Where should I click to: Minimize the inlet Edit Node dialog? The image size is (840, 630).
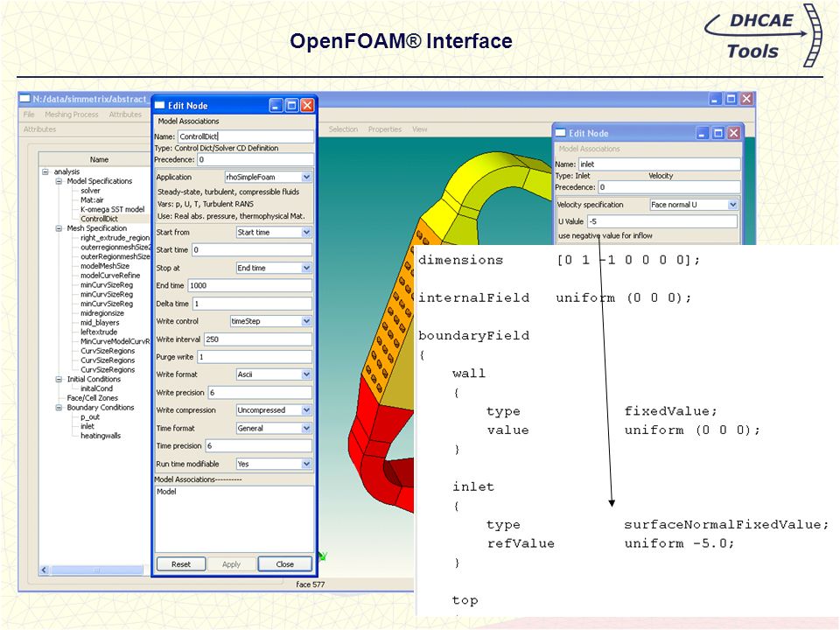[x=703, y=133]
